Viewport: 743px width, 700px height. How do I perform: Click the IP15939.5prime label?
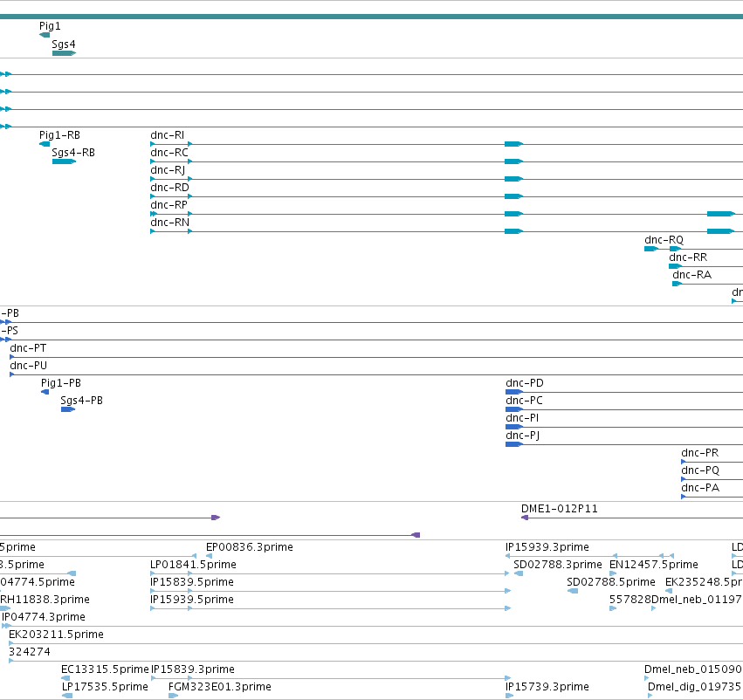[x=192, y=600]
